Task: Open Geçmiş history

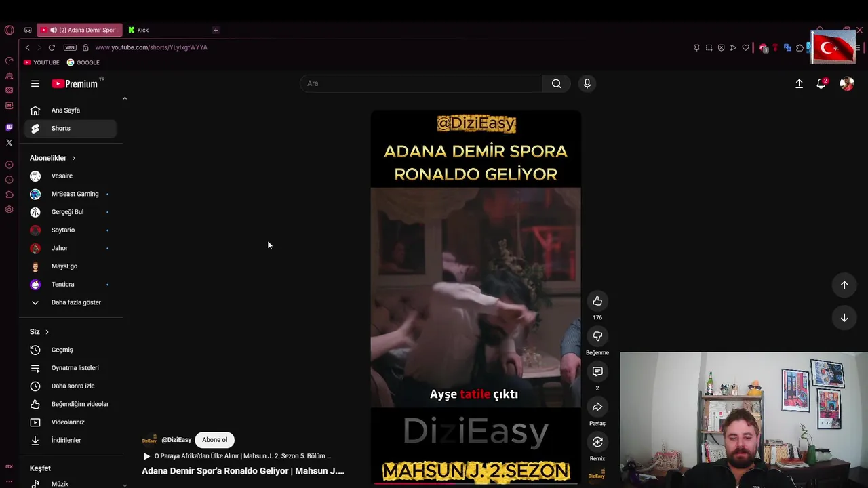Action: tap(70, 350)
